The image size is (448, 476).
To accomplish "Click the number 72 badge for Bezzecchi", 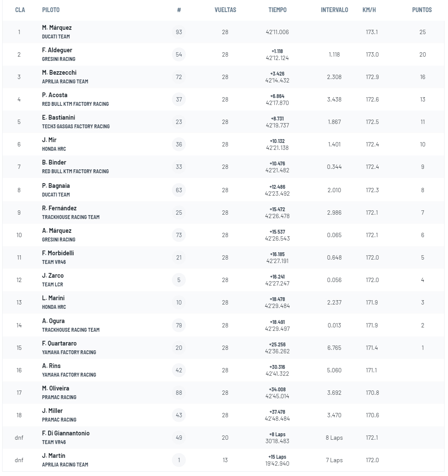I will [179, 77].
